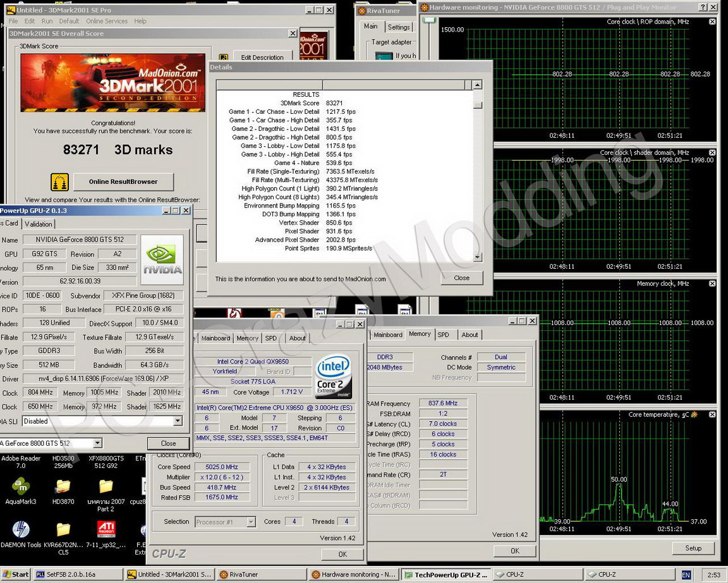728x583 pixels.
Task: Open About tab in right CPU-Z window
Action: [x=470, y=334]
